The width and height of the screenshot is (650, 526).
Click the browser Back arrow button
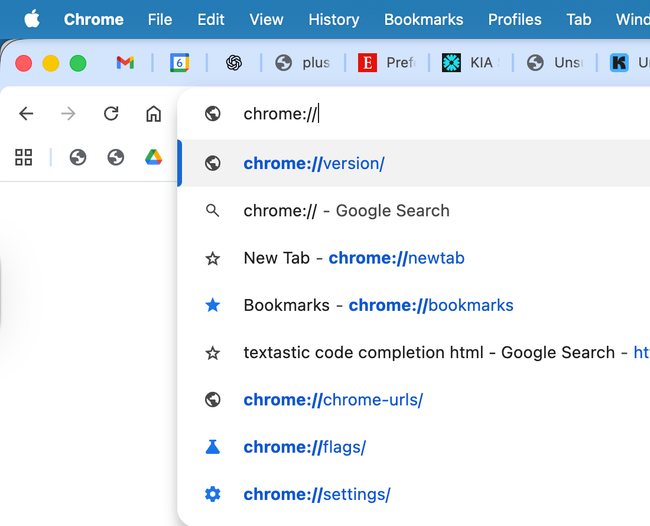pos(26,114)
